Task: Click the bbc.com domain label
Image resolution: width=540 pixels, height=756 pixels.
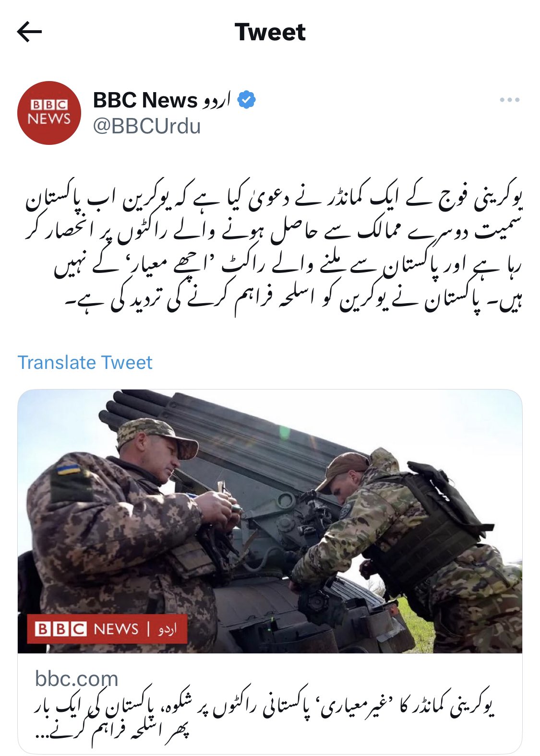Action: [77, 678]
